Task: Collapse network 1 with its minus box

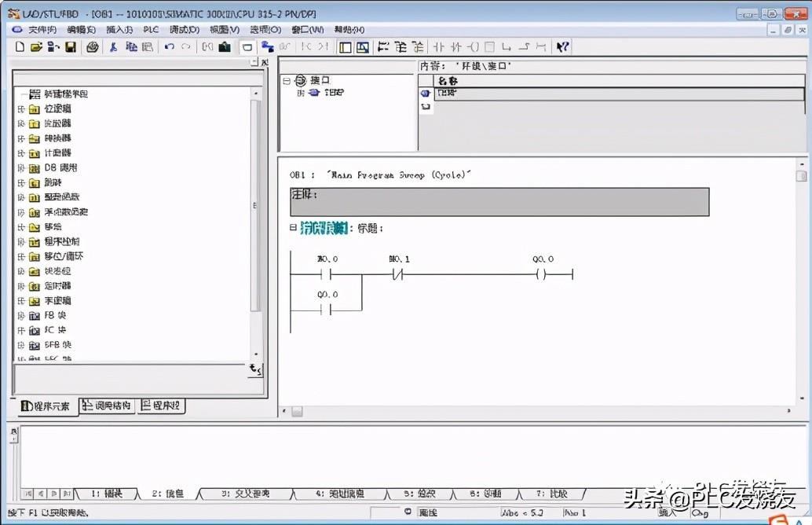Action: tap(293, 227)
